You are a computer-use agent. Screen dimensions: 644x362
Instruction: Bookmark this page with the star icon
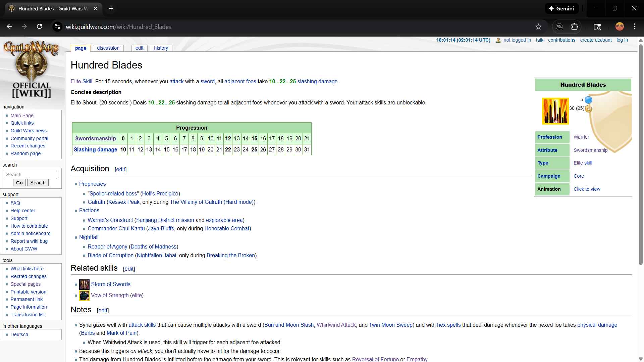tap(538, 27)
